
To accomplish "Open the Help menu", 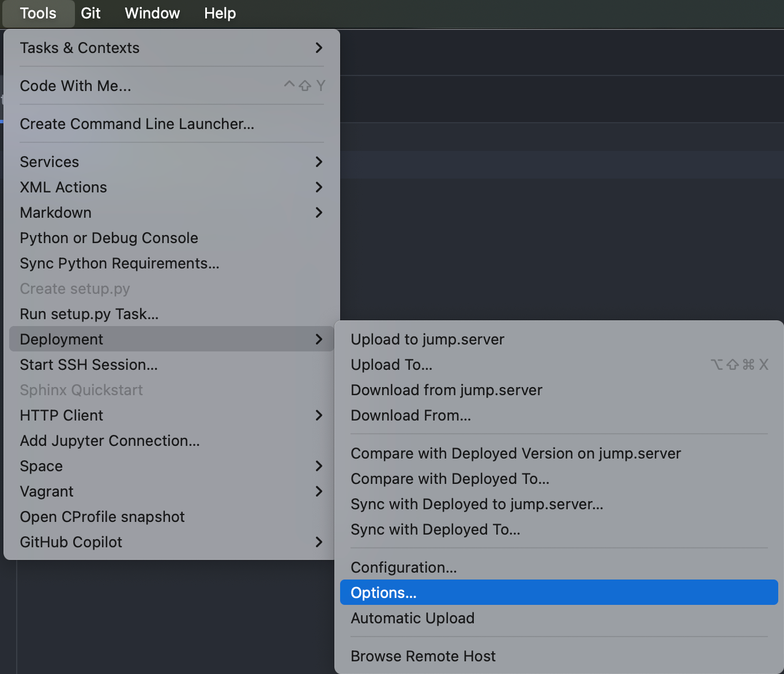I will tap(220, 13).
